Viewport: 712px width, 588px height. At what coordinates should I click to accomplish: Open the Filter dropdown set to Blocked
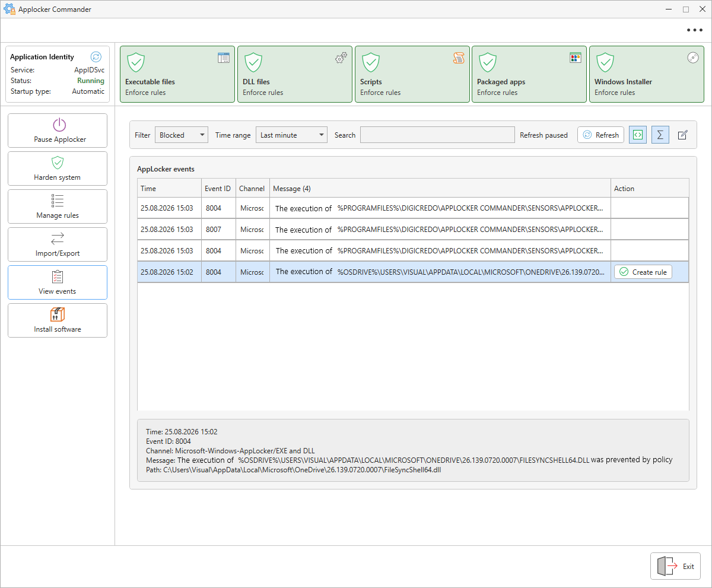tap(181, 135)
